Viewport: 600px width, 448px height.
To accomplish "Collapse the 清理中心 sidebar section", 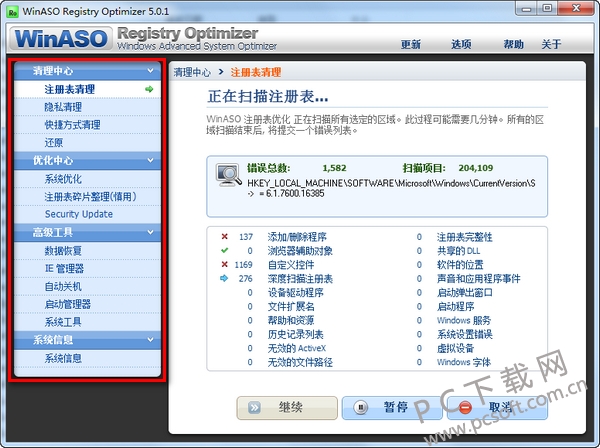I will coord(150,71).
